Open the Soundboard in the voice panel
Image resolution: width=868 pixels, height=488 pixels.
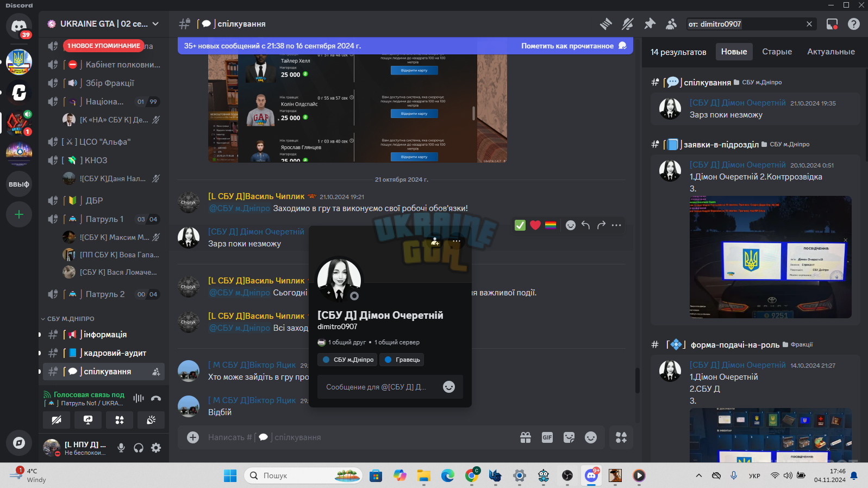151,419
